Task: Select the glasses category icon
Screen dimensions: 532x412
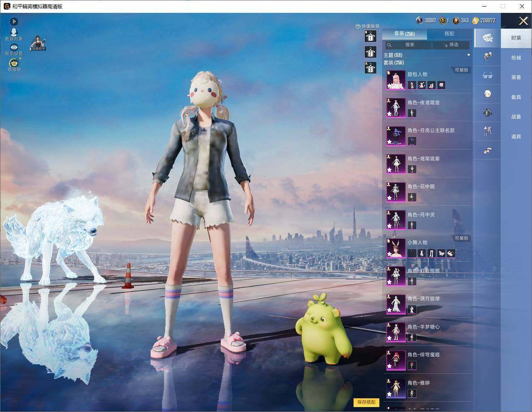Action: 488,75
